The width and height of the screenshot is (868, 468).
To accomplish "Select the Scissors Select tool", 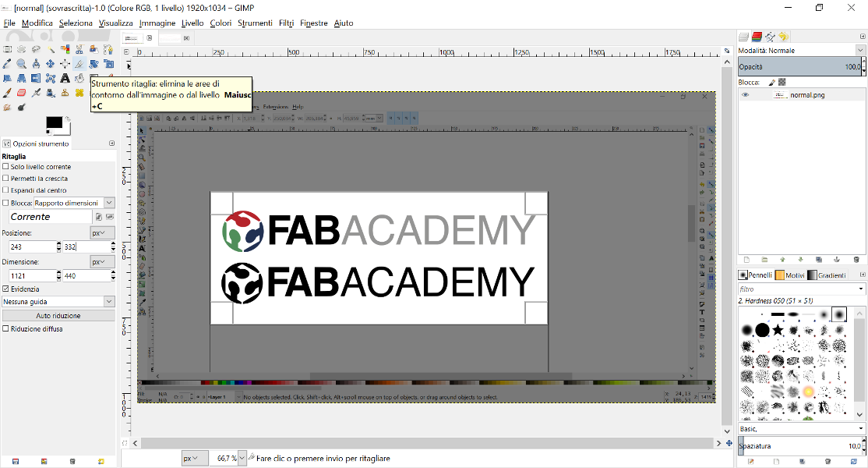I will click(79, 49).
